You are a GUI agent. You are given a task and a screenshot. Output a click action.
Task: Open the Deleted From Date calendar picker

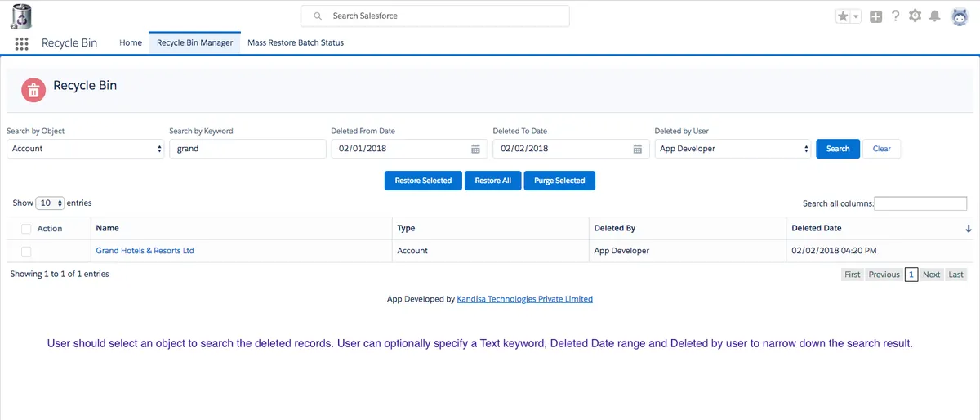[x=475, y=149]
